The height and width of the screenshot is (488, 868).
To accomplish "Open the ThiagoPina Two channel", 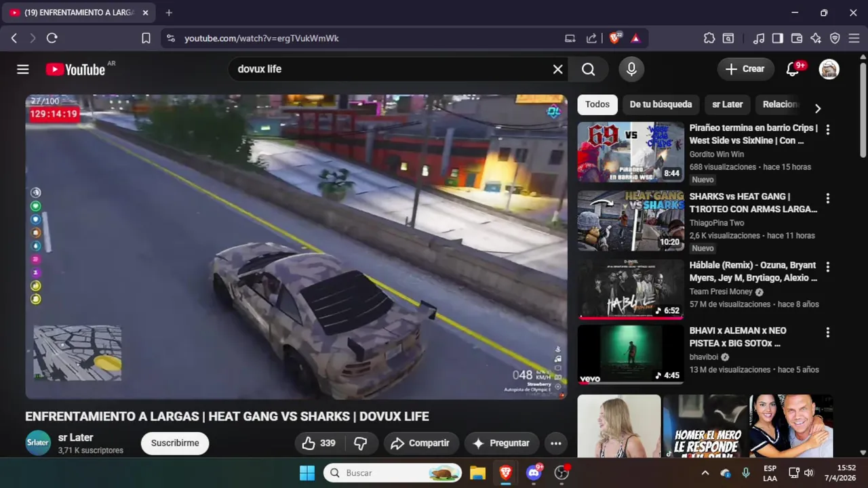I will tap(717, 223).
